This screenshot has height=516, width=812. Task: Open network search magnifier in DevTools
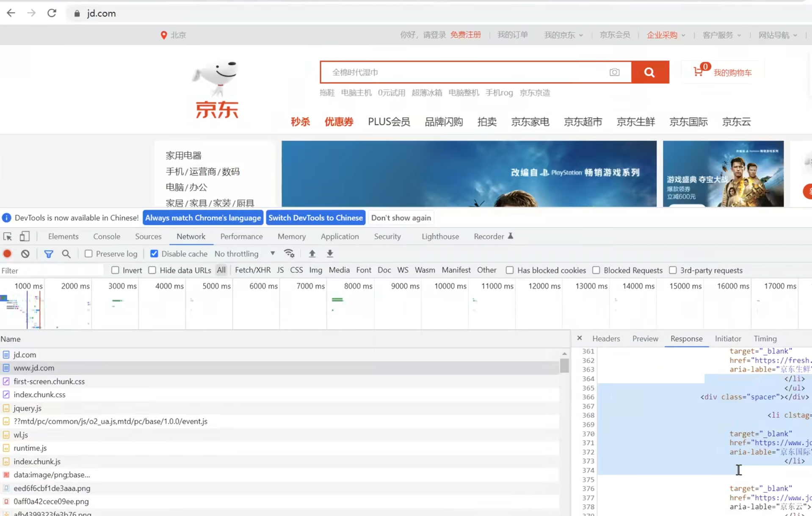(66, 254)
